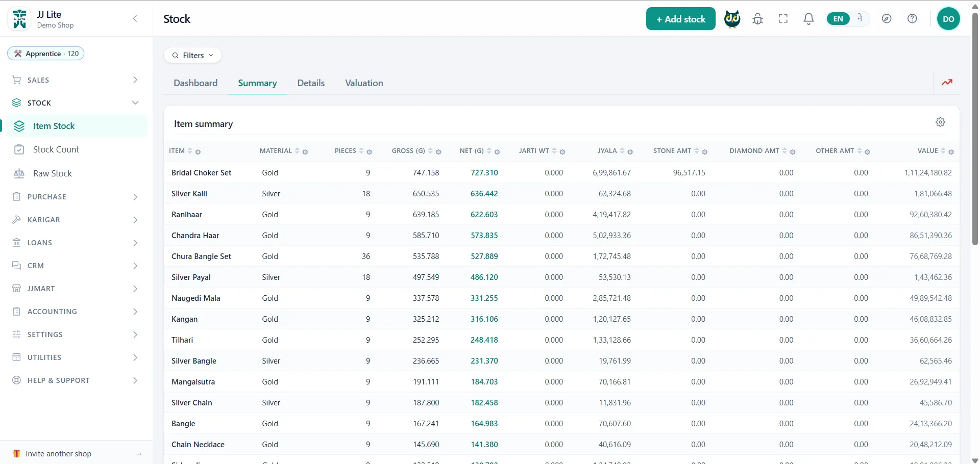Switch language to Nepali option
Image resolution: width=980 pixels, height=464 pixels.
pyautogui.click(x=860, y=18)
